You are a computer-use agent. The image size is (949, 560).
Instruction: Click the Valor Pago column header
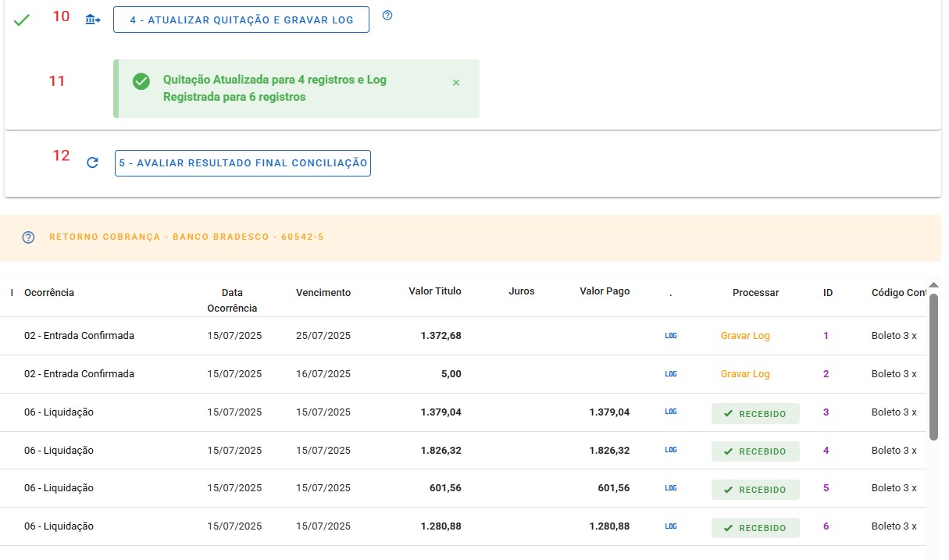[x=605, y=291]
